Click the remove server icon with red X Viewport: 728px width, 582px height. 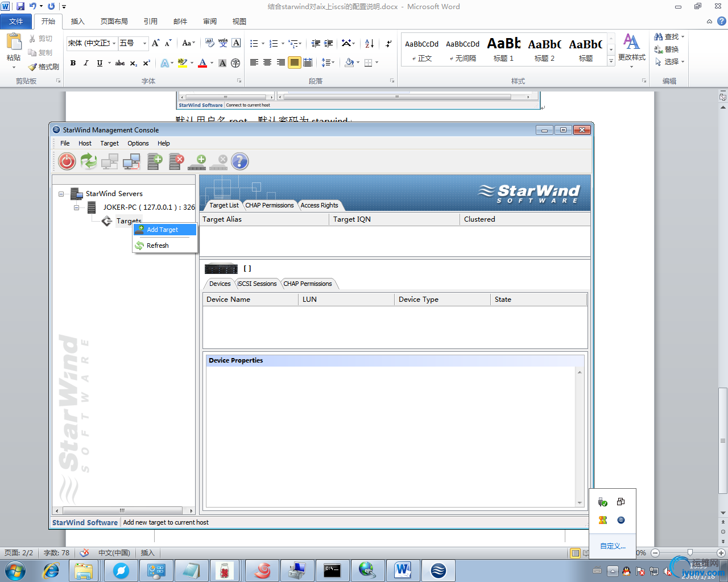[176, 161]
